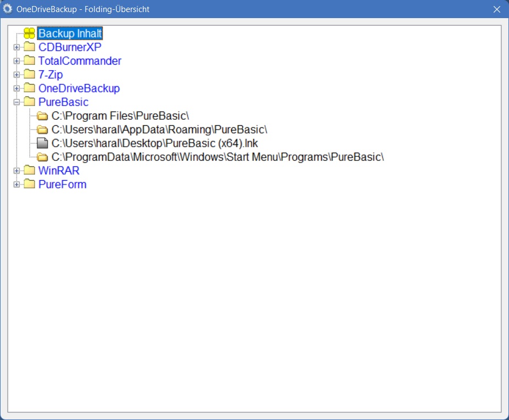Click folder icon of C:\Program Files\PureBasic\

click(42, 116)
